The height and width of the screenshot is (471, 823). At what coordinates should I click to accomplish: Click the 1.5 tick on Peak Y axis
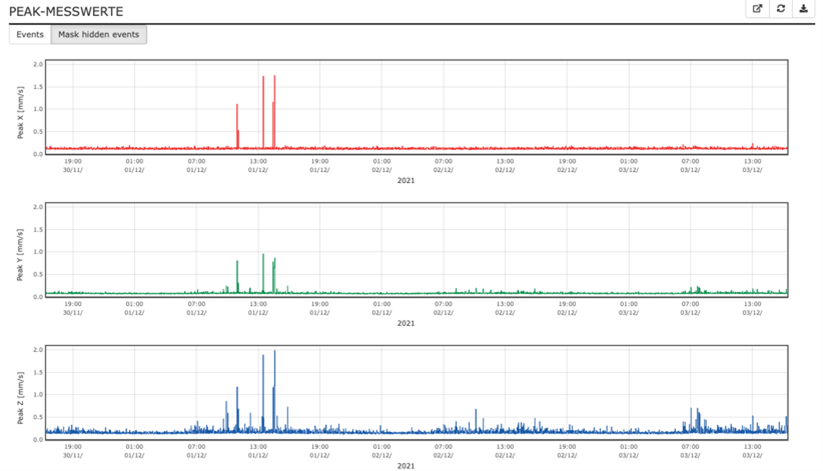37,229
